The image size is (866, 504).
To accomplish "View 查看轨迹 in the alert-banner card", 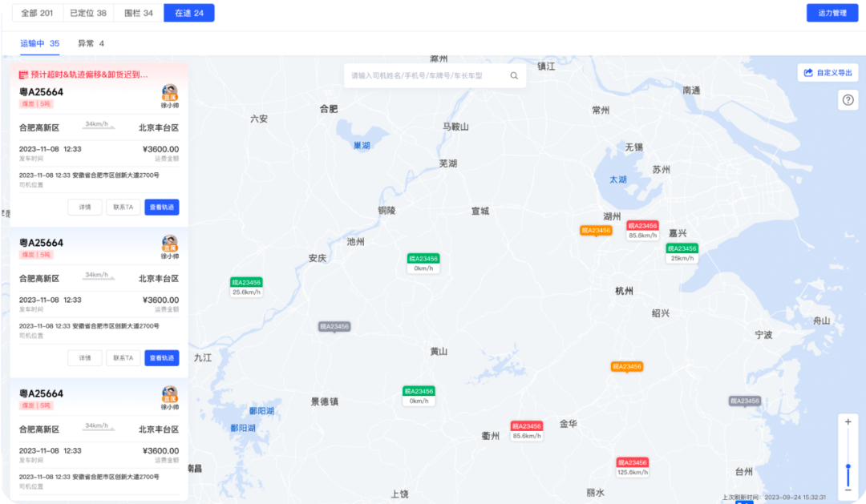I will (162, 207).
